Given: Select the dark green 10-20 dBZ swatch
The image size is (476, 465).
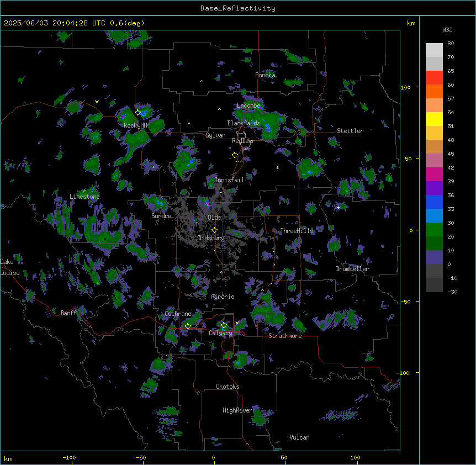Looking at the screenshot, I should coord(434,244).
